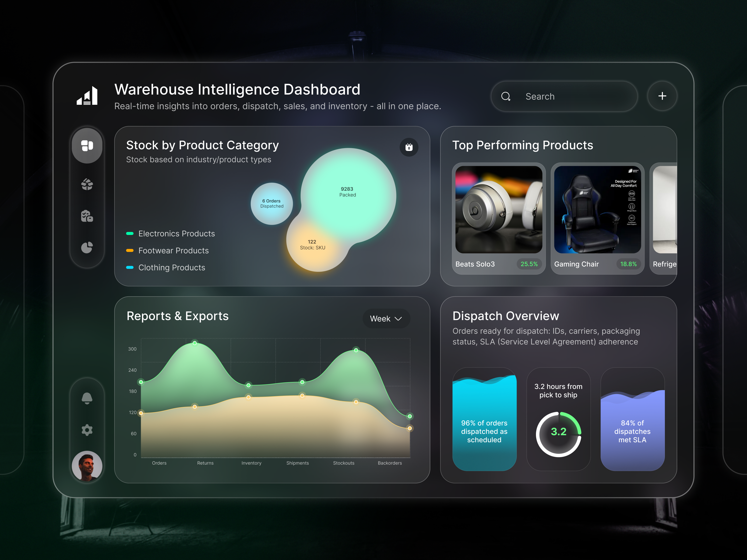Toggle Clothing Products in the stock legend
The image size is (747, 560).
tap(172, 268)
